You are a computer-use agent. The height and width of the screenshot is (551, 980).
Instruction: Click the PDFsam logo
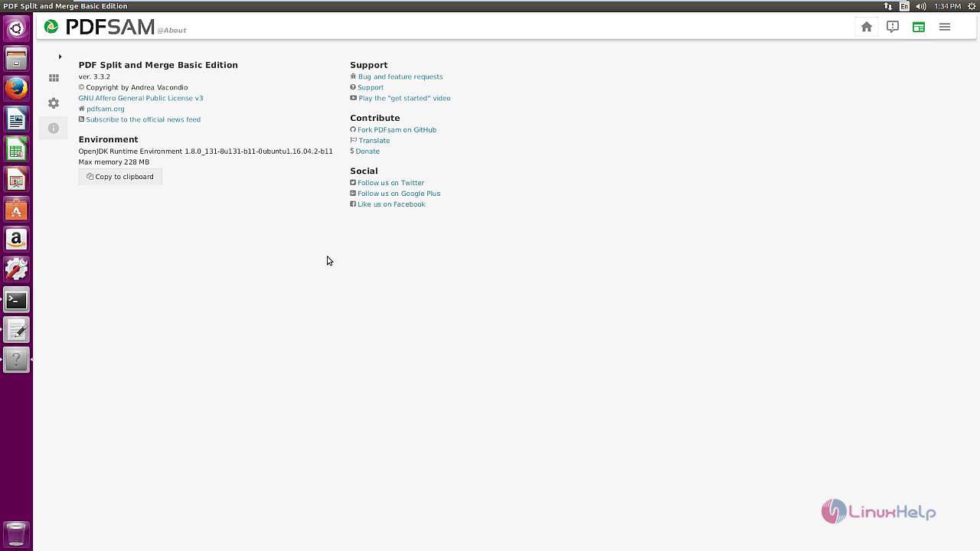tap(100, 28)
